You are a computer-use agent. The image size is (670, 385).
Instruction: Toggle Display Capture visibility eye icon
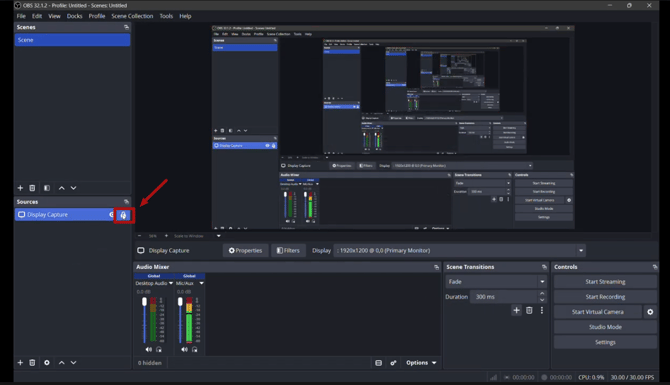pos(112,215)
